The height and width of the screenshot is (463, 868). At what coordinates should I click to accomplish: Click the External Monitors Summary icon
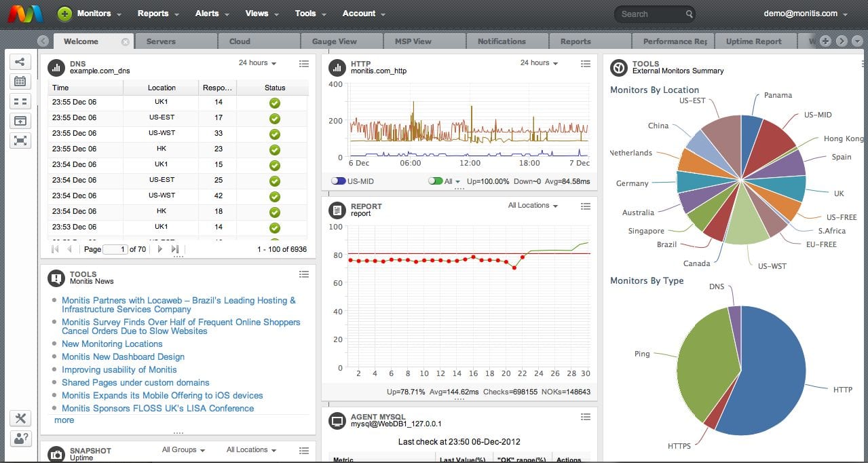pos(618,67)
